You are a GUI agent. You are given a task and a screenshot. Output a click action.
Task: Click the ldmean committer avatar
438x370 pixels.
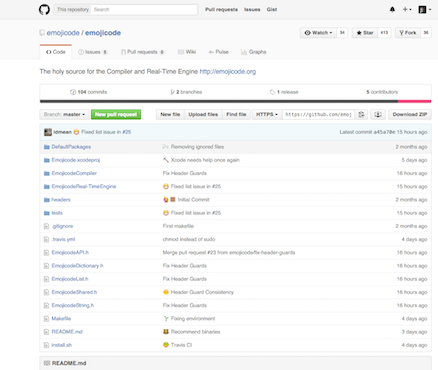pyautogui.click(x=48, y=132)
